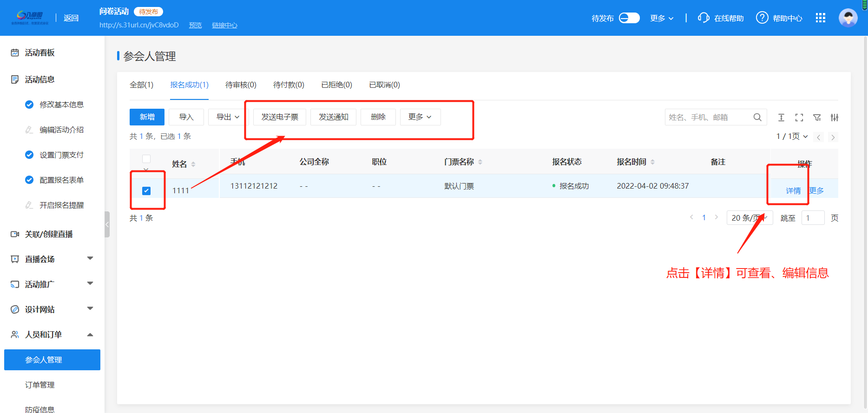Click the user avatar icon
Image resolution: width=868 pixels, height=413 pixels.
[848, 18]
